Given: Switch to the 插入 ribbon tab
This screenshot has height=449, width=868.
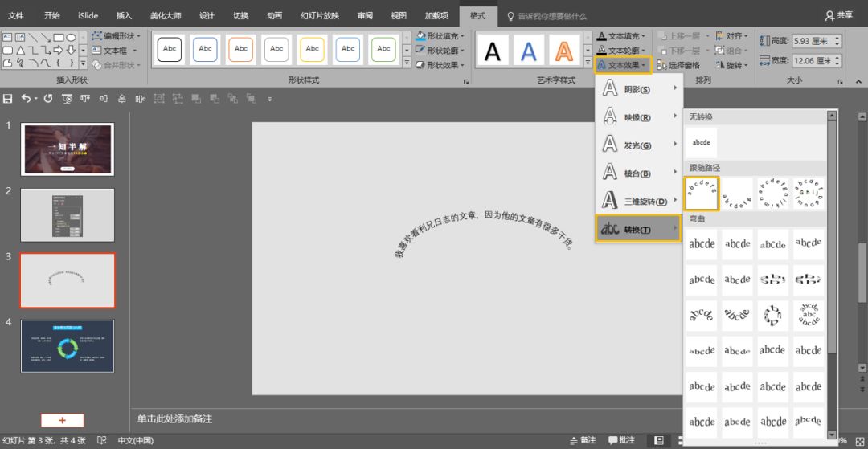Looking at the screenshot, I should click(x=124, y=15).
